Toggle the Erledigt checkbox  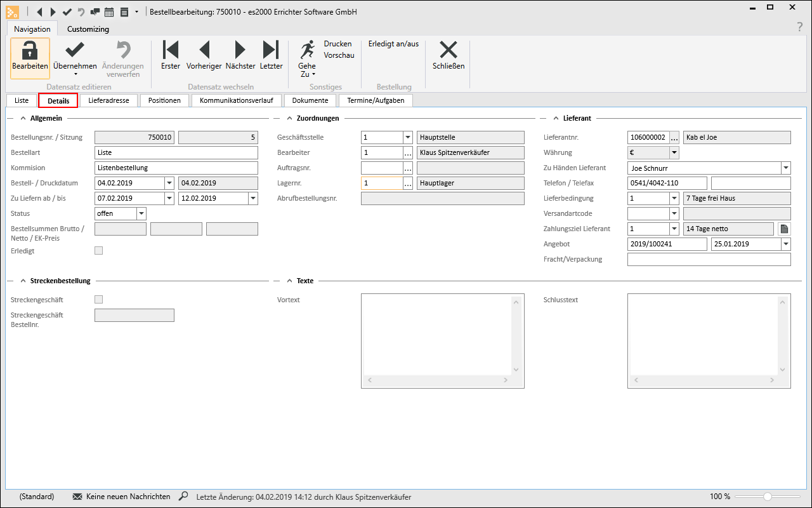coord(98,251)
